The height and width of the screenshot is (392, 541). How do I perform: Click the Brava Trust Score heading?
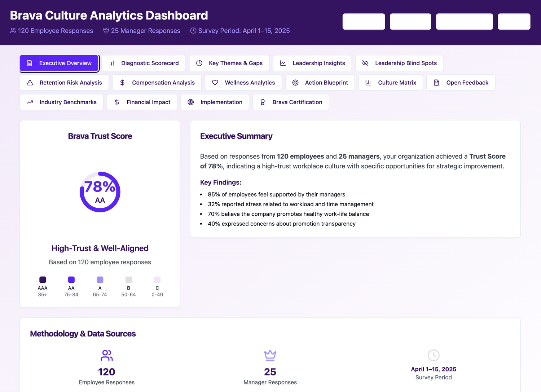coord(100,136)
